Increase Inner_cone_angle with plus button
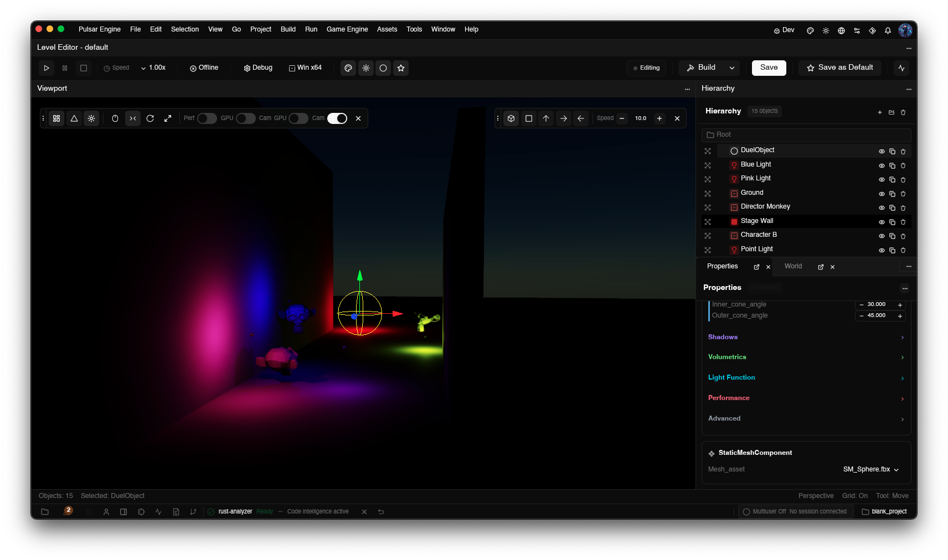This screenshot has height=560, width=948. (900, 305)
